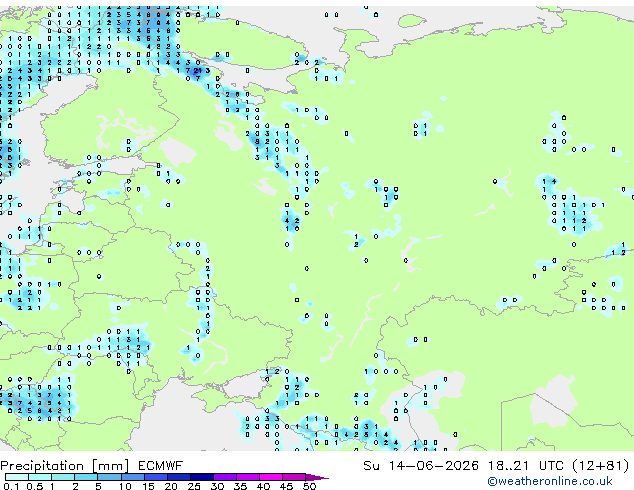Click the '25' legend scale value
The image size is (634, 490).
(194, 486)
